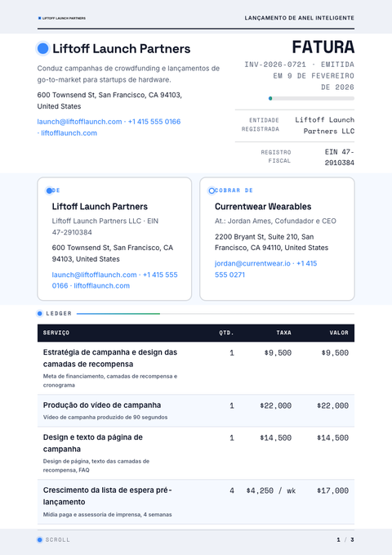
Task: Click the 2200 Bryant St, Suite 210 address
Action: point(271,242)
